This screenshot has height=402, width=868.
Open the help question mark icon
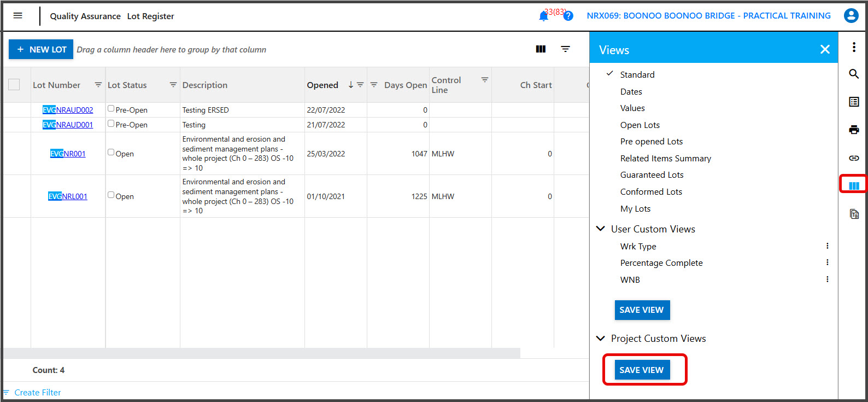[568, 16]
